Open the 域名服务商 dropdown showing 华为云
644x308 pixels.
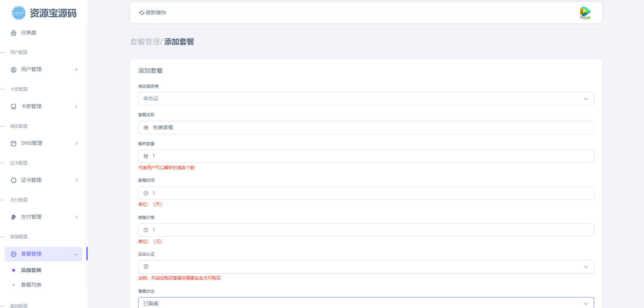(366, 99)
